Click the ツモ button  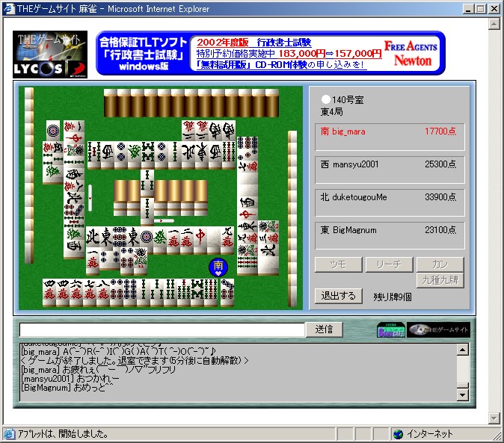pos(338,264)
